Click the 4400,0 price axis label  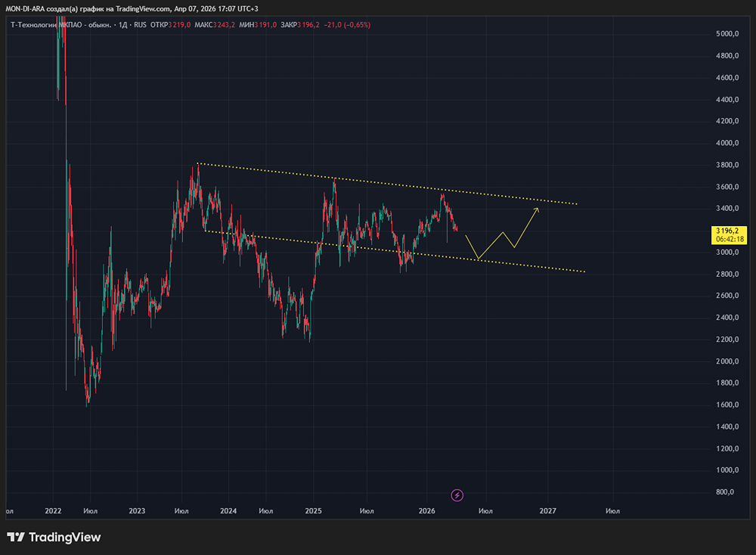727,99
